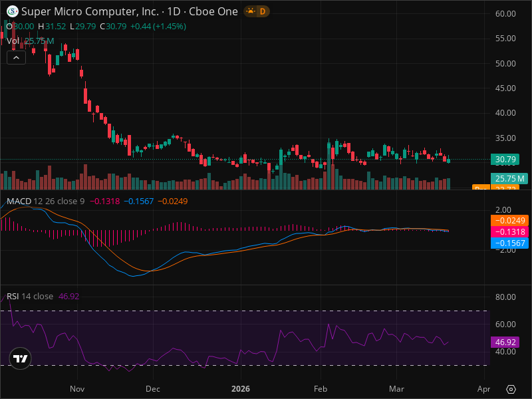Click the 45.00 price scale label
This screenshot has height=399, width=532.
505,88
